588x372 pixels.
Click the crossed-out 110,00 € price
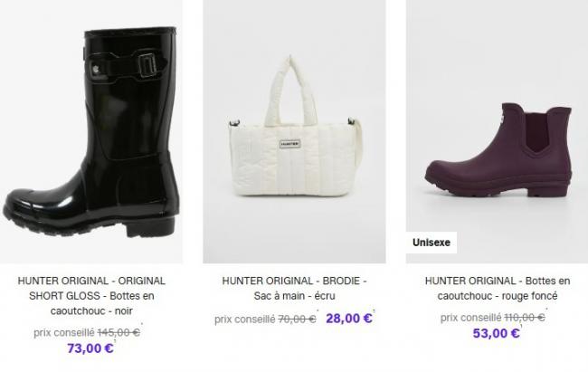pos(525,318)
